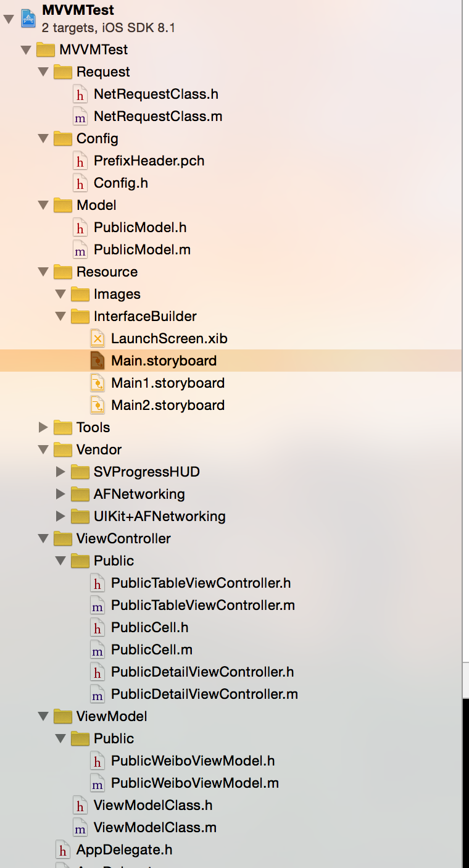Screen dimensions: 469x868
Task: Open Config.h in the navigator
Action: 120,183
